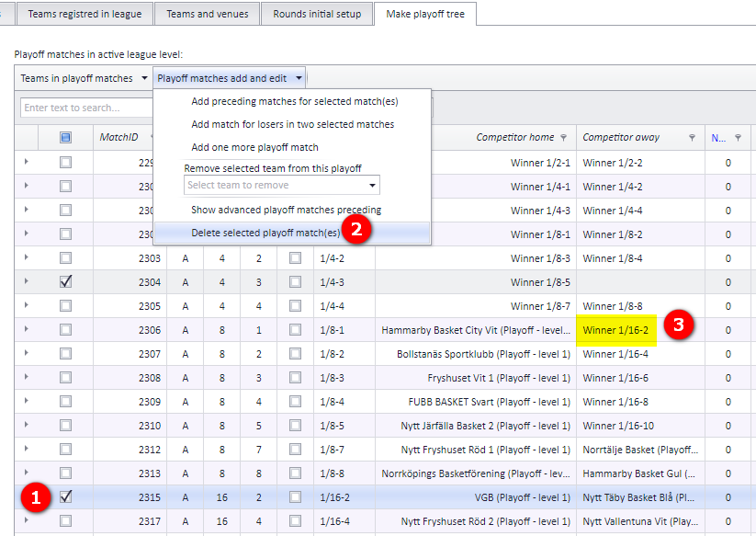Select the Make playoff tree tab
756x536 pixels.
click(425, 14)
